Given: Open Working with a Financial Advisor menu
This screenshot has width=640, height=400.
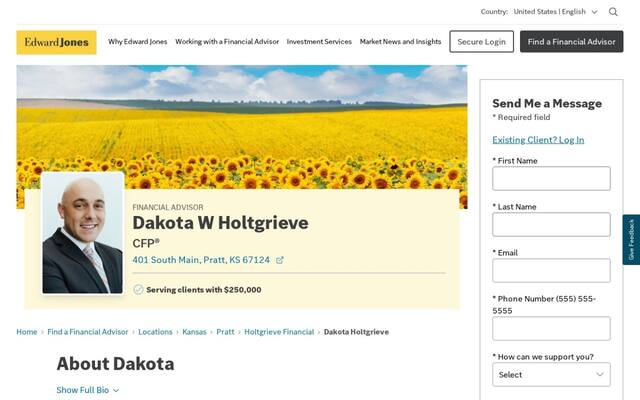Looking at the screenshot, I should [227, 42].
